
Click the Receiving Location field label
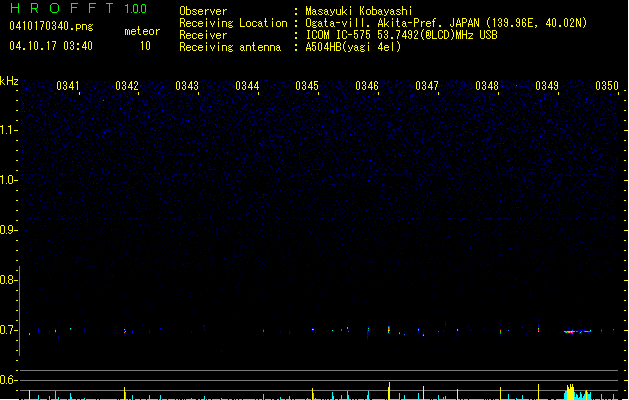233,23
